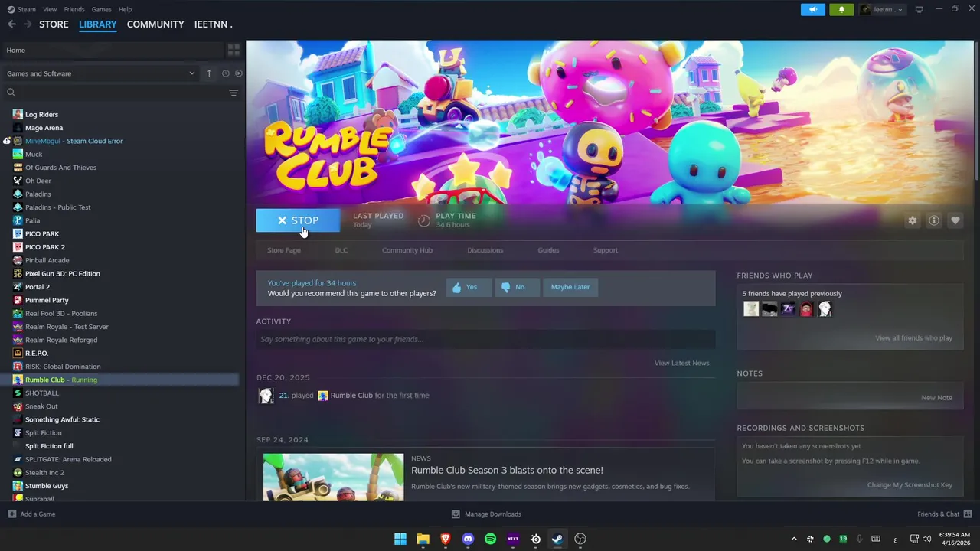Add Rumble Club to favorites heart
This screenshot has height=551, width=980.
point(955,220)
